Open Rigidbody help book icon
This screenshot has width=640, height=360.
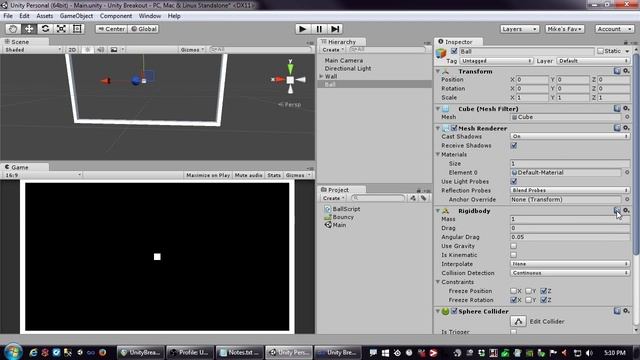tap(617, 210)
